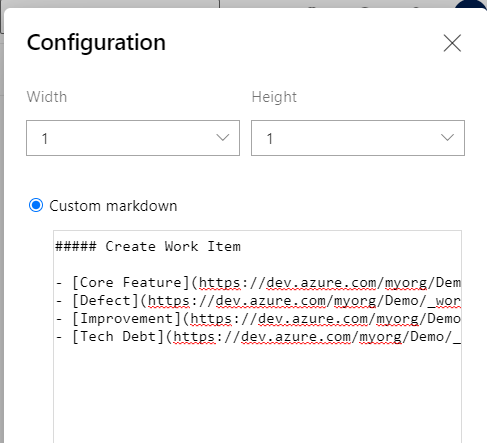This screenshot has width=487, height=443.
Task: Click the Configuration title
Action: tap(96, 43)
